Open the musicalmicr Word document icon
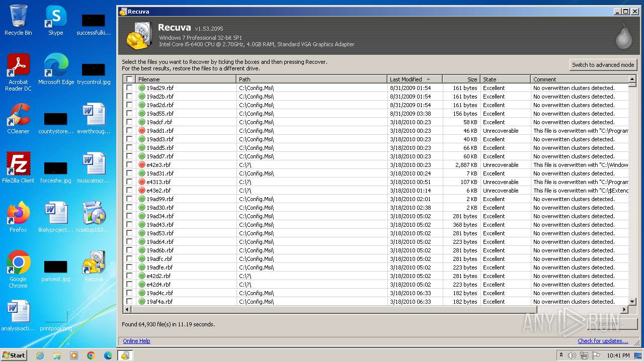This screenshot has height=362, width=644. pos(94,168)
